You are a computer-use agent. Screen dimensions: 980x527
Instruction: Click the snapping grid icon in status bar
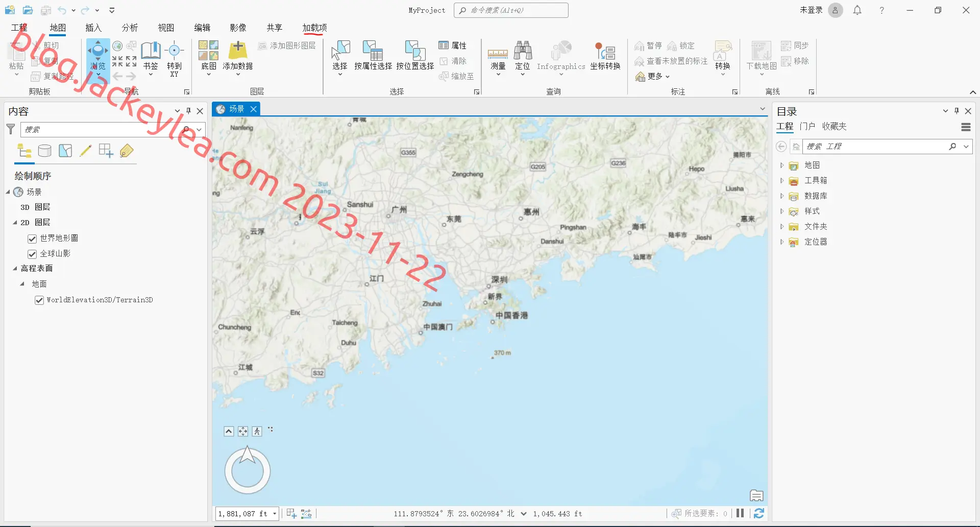point(291,513)
